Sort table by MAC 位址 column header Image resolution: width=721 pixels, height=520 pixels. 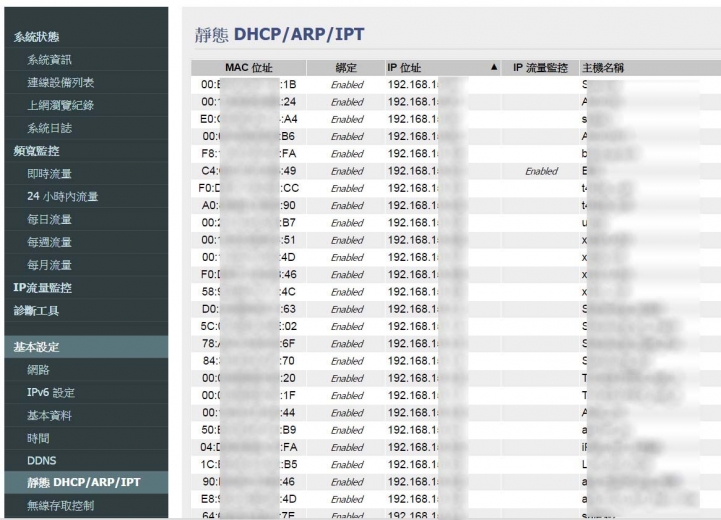click(x=249, y=68)
